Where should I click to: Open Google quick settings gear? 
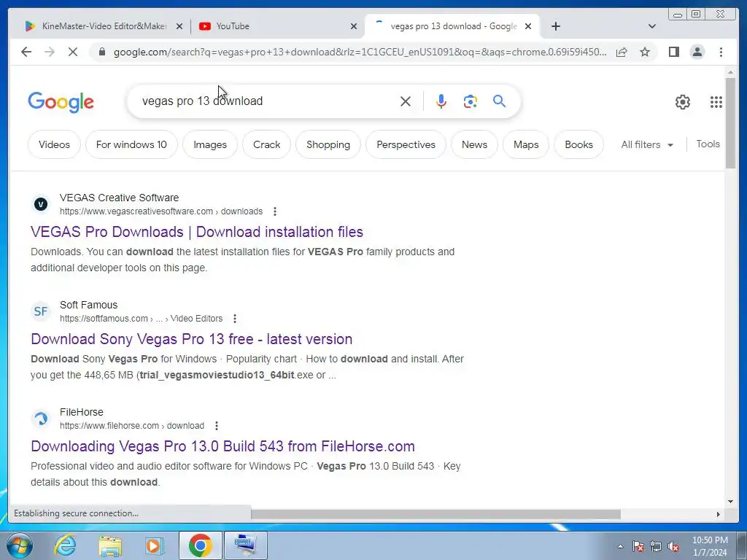pyautogui.click(x=683, y=102)
